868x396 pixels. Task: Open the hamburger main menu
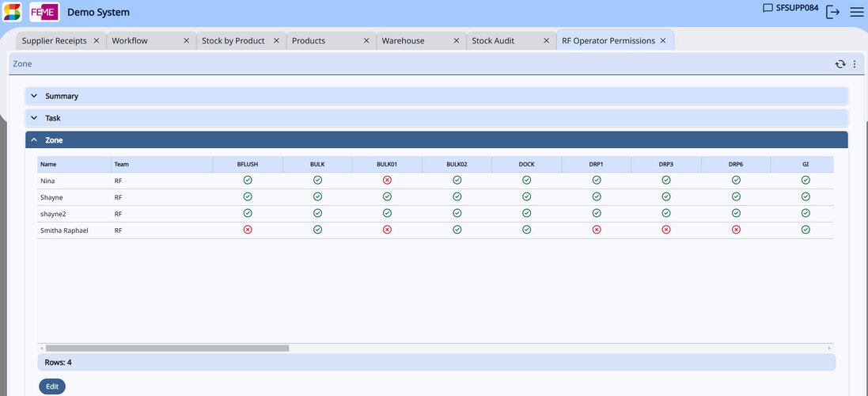pyautogui.click(x=856, y=12)
